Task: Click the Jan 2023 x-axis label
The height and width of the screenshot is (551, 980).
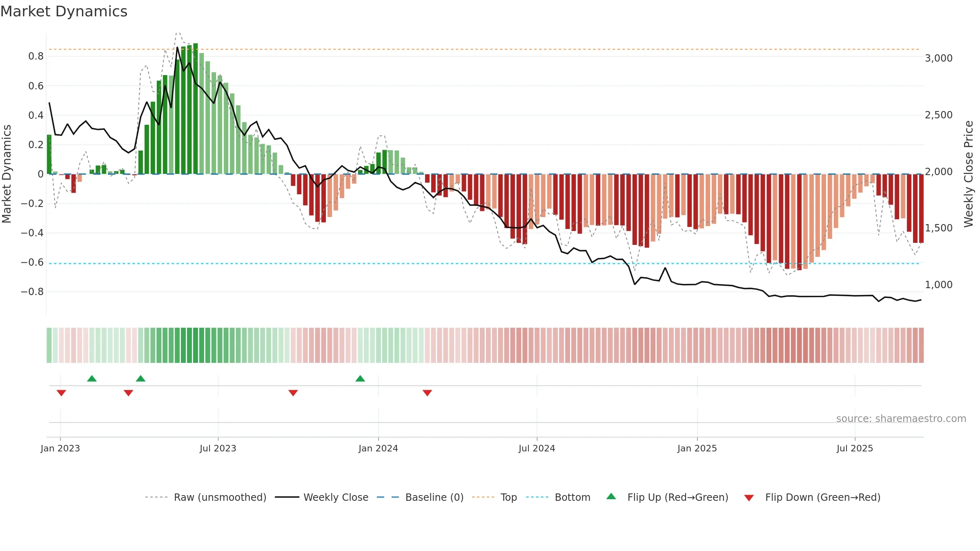Action: click(60, 448)
